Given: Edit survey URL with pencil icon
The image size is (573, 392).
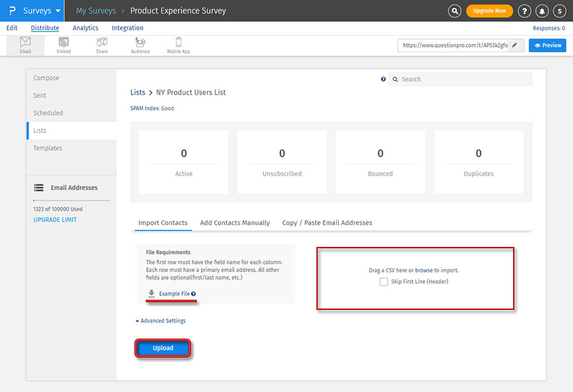Looking at the screenshot, I should tap(514, 45).
